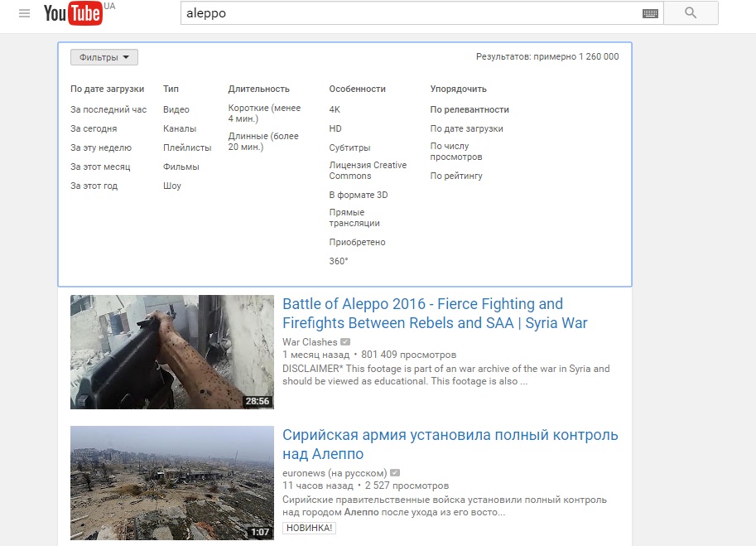Toggle the Субтитры filter
This screenshot has width=756, height=546.
[x=349, y=147]
